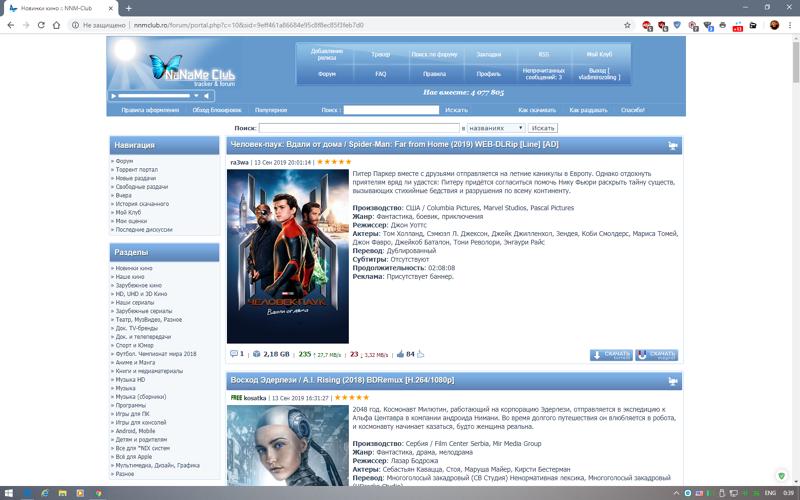Image resolution: width=800 pixels, height=500 pixels.
Task: Click comments bubble icon under Spider-Man poster
Action: tap(234, 354)
